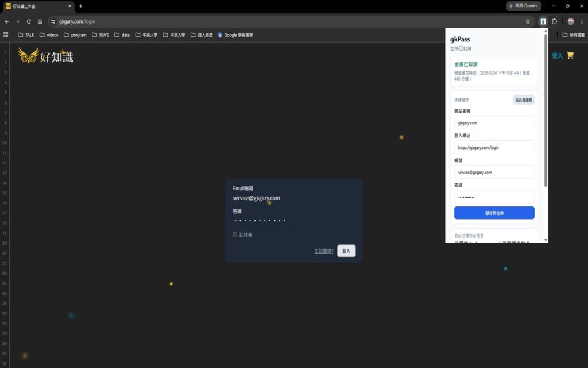This screenshot has width=588, height=368.
Task: Expand the 中央大學 bookmarks folder
Action: 146,35
